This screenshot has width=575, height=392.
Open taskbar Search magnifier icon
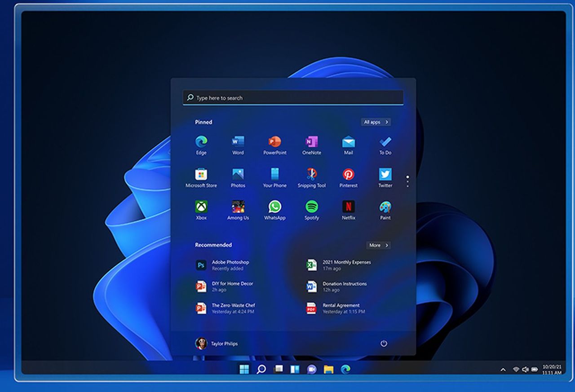pos(261,369)
